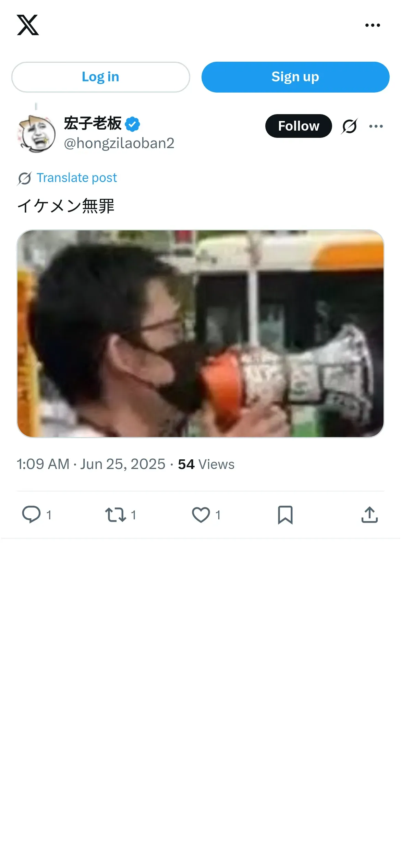Image resolution: width=401 pixels, height=868 pixels.
Task: Open the megaphone photo in the post
Action: click(x=200, y=334)
